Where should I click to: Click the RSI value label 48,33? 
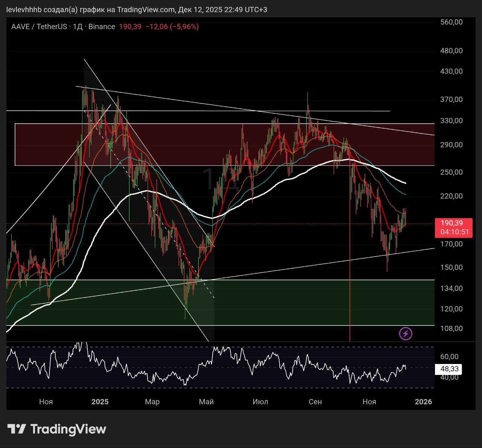448,369
